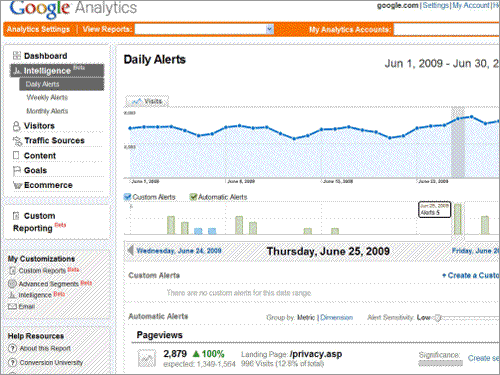Screen dimensions: 500x375
Task: Group automatic alerts by Dimension
Action: point(336,318)
